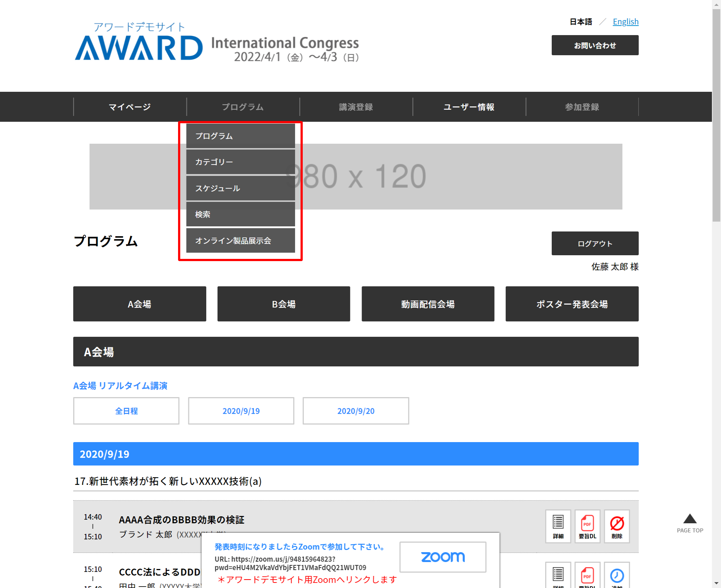Open ユーザー情報 in the navigation bar
This screenshot has width=721, height=588.
click(469, 107)
